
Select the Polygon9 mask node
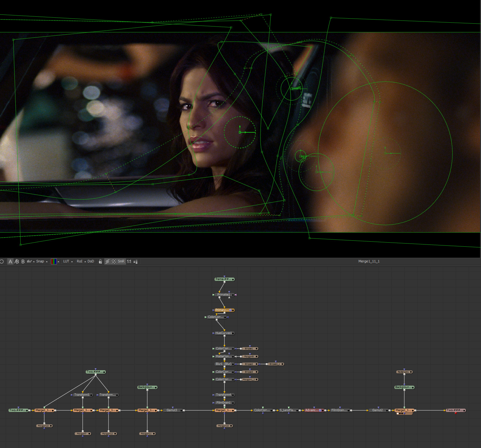pyautogui.click(x=250, y=356)
